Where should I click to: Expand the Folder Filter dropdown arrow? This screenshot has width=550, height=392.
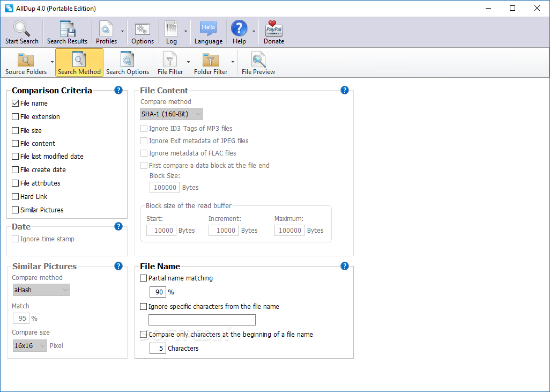pyautogui.click(x=233, y=62)
